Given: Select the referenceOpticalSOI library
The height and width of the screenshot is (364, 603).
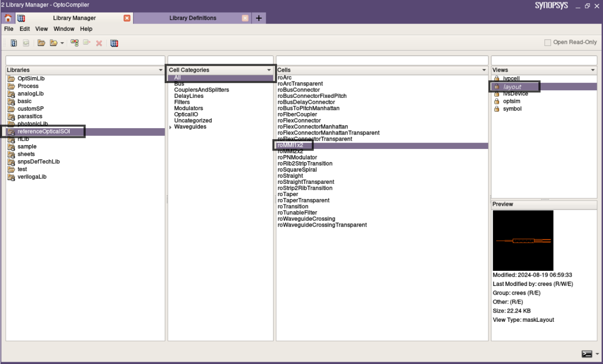Looking at the screenshot, I should (x=85, y=132).
